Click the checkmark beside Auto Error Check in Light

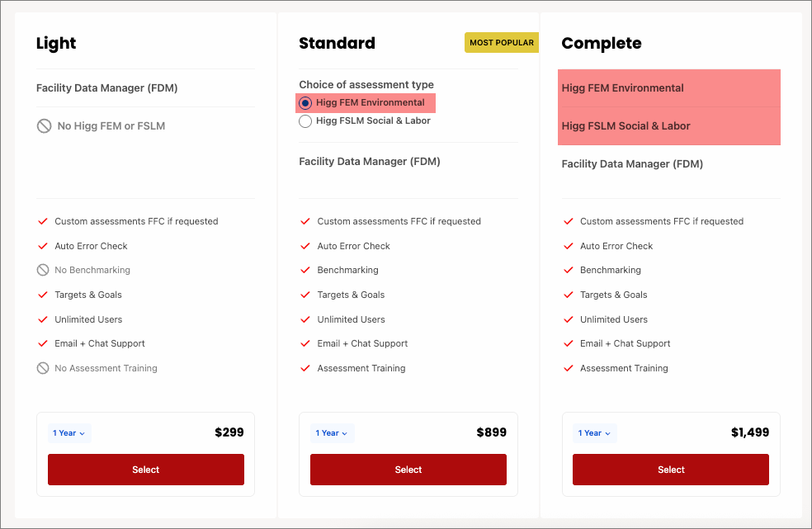42,245
